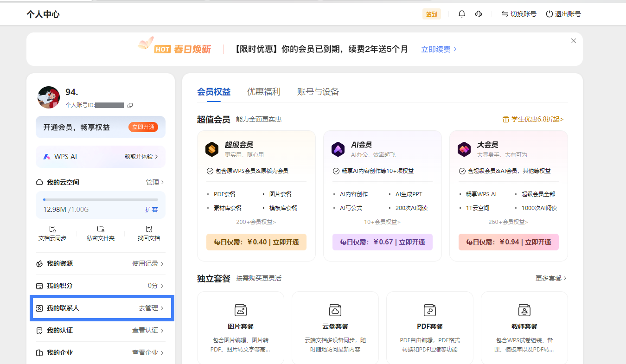
Task: Expand 10+会员权益 in AI Member card
Action: [x=382, y=222]
